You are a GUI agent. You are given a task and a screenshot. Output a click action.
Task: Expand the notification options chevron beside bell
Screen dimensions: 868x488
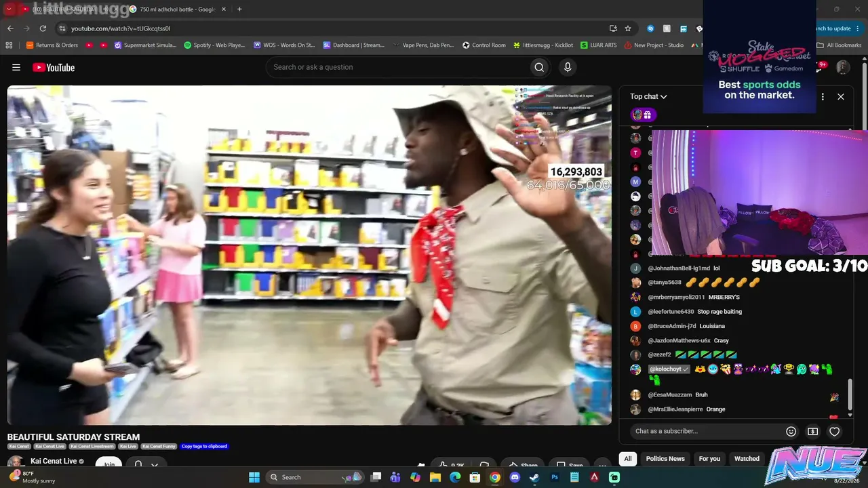(155, 465)
